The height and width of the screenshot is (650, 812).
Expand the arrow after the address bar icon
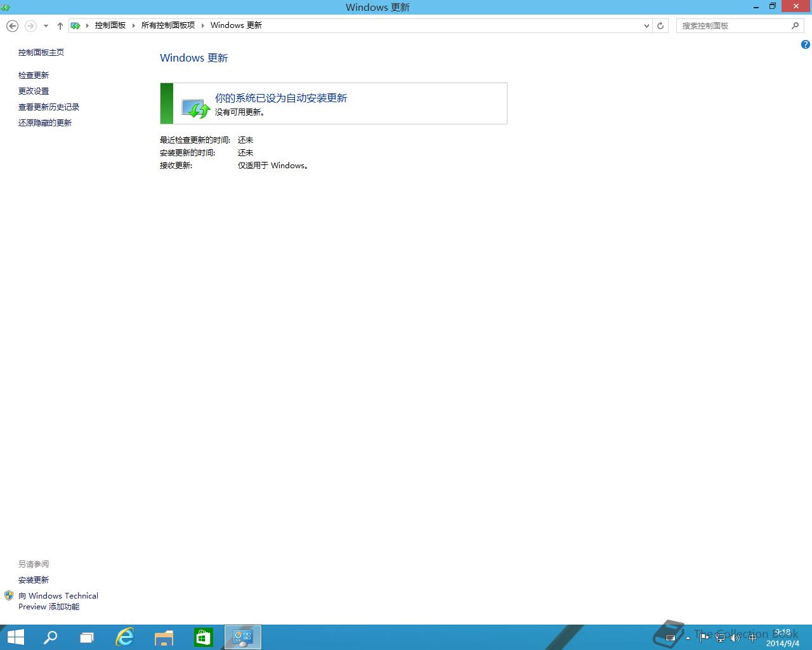coord(88,25)
